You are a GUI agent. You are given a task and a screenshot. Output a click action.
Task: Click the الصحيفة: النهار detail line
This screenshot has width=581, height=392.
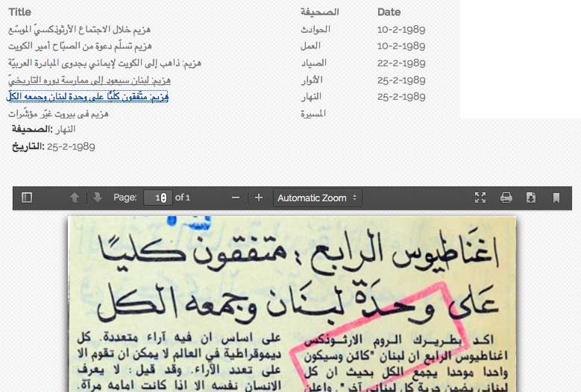coord(43,129)
